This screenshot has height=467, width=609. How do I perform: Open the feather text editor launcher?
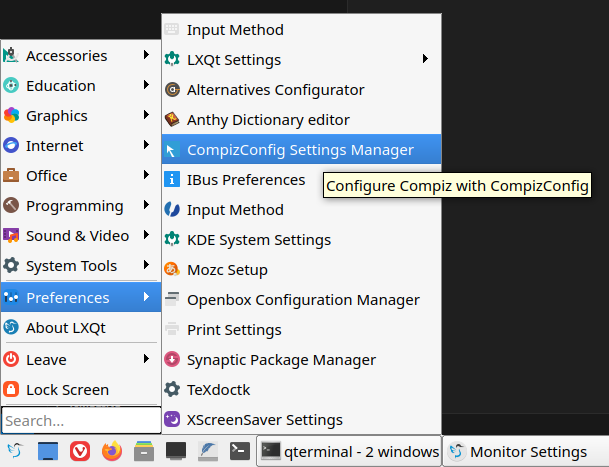tap(208, 451)
